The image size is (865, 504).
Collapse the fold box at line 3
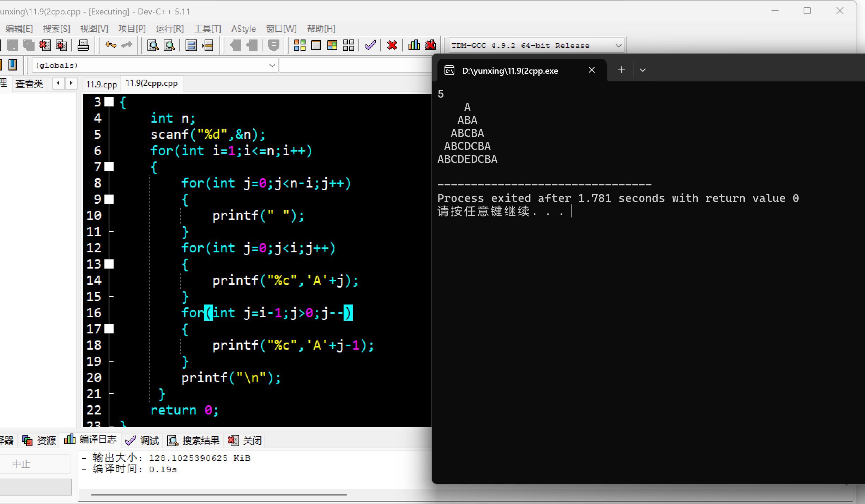[x=109, y=102]
